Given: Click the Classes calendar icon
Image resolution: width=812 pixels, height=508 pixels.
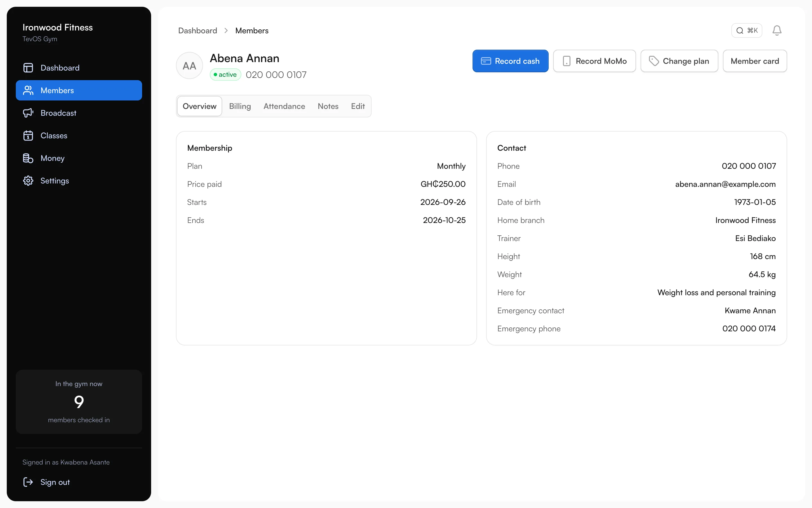Looking at the screenshot, I should (28, 135).
